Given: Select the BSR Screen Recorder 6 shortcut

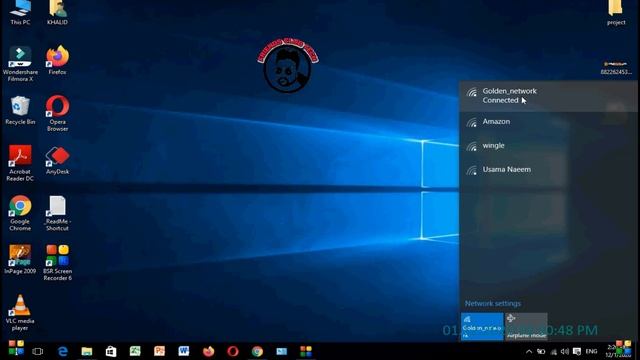Looking at the screenshot, I should pyautogui.click(x=57, y=262).
